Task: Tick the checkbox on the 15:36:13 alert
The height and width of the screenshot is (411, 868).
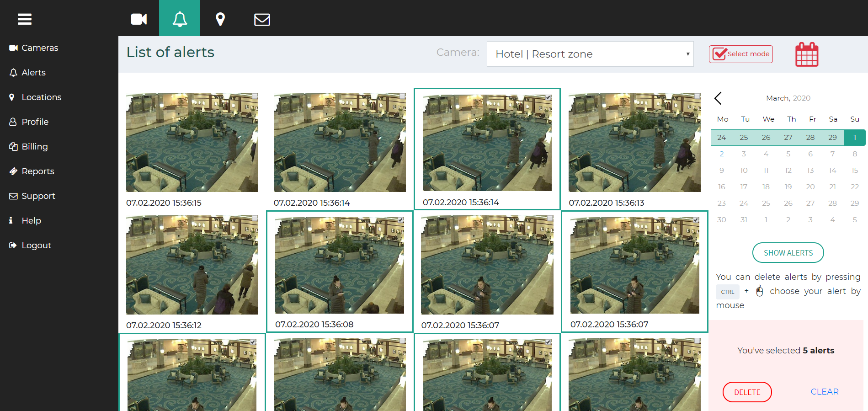Action: pyautogui.click(x=697, y=96)
